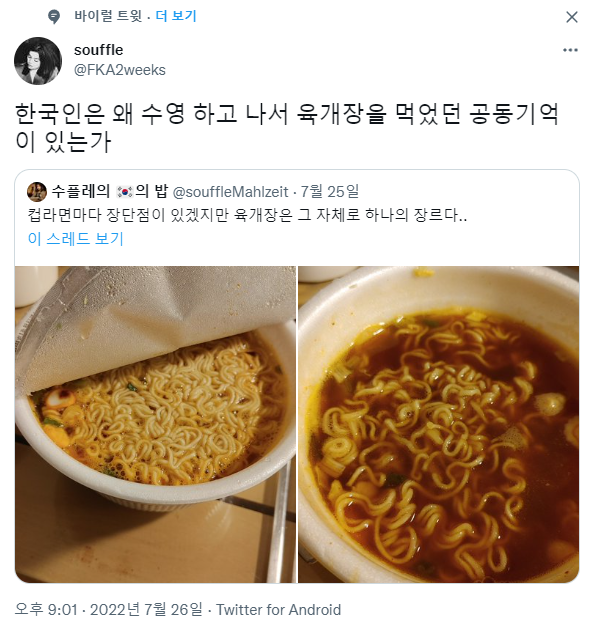Click the quoted tweet date 7월 25일

pos(330,192)
